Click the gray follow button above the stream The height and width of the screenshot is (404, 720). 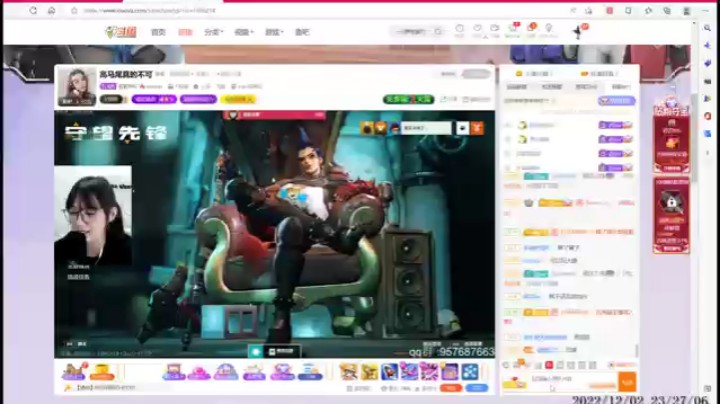point(476,74)
